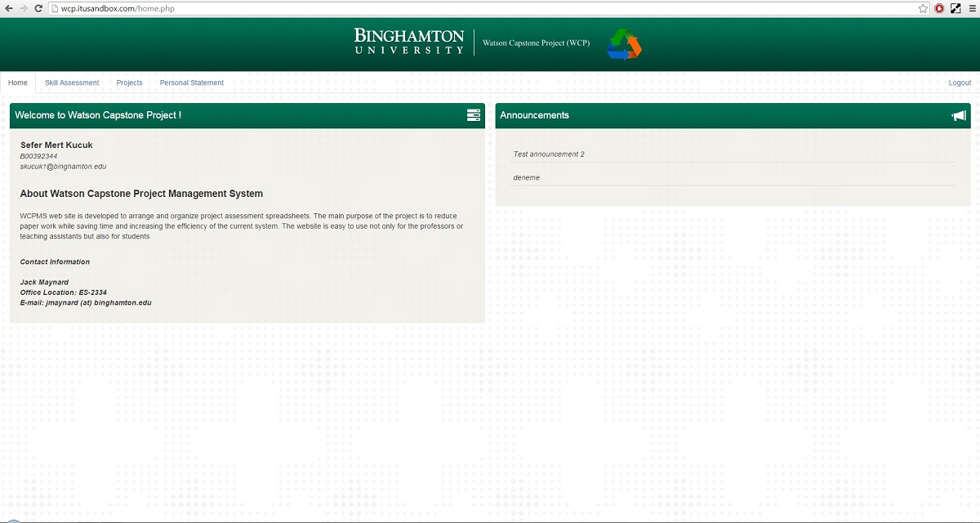The width and height of the screenshot is (980, 523).
Task: Open the Skill Assessment tab
Action: click(72, 83)
